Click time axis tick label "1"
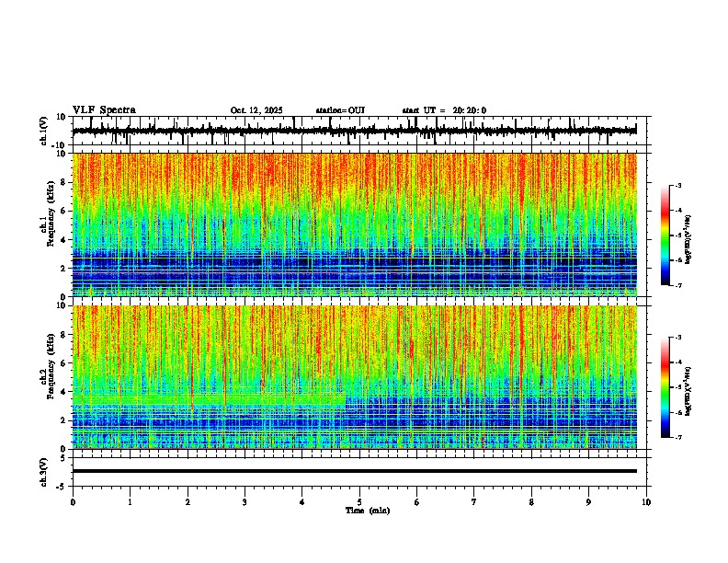The height and width of the screenshot is (563, 728). pos(130,502)
